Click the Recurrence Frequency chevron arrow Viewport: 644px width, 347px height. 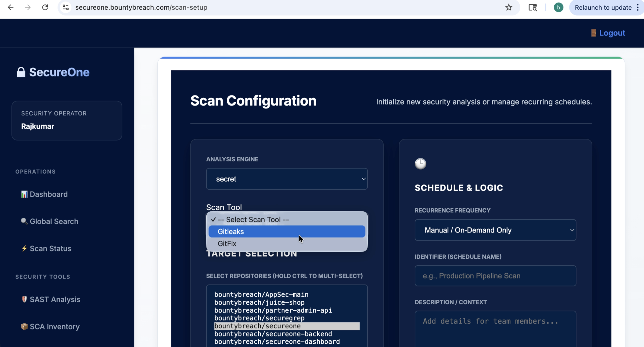[x=572, y=230]
